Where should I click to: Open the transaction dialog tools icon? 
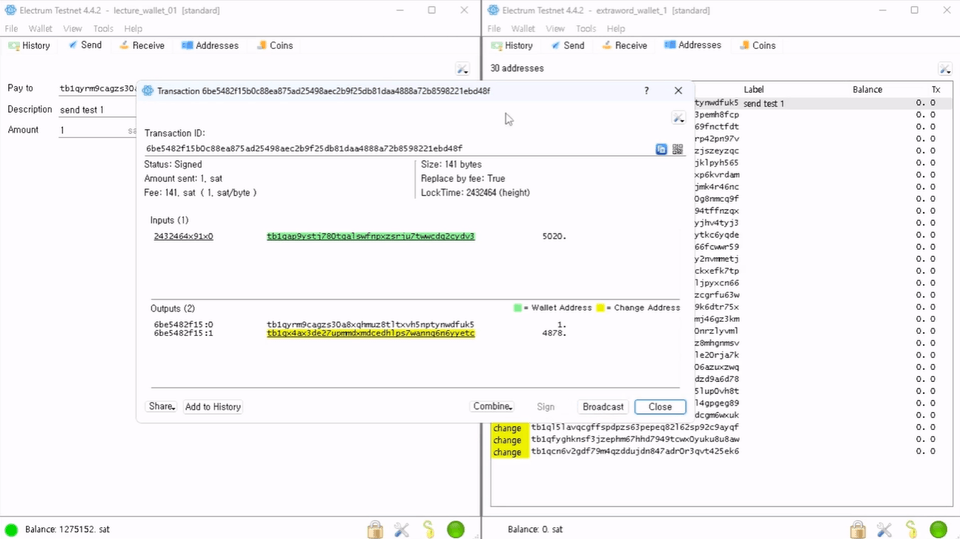[x=678, y=118]
